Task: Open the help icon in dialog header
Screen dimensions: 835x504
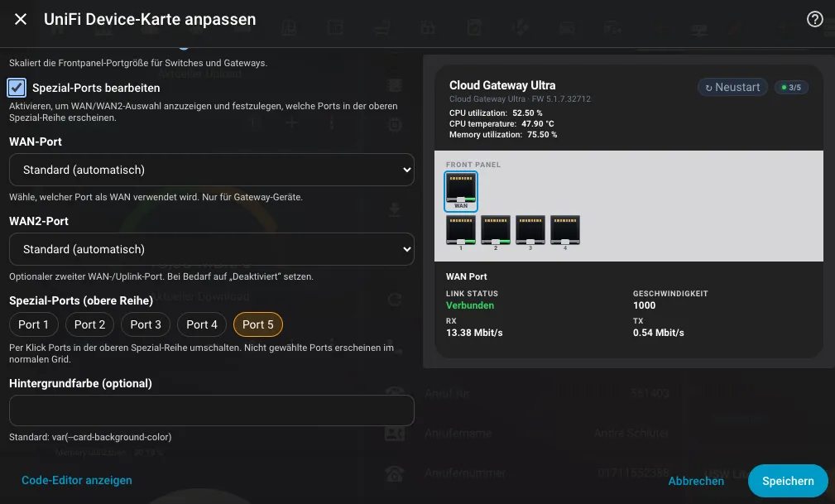Action: [x=815, y=19]
